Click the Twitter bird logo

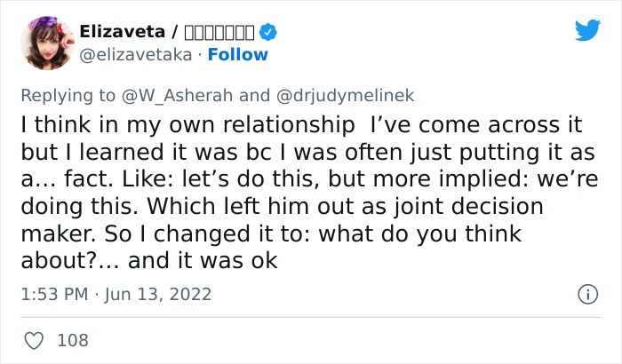[587, 31]
